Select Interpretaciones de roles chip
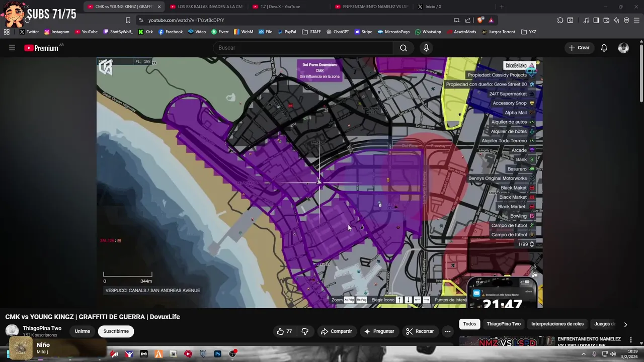Screen dimensions: 644x362 tap(557, 324)
